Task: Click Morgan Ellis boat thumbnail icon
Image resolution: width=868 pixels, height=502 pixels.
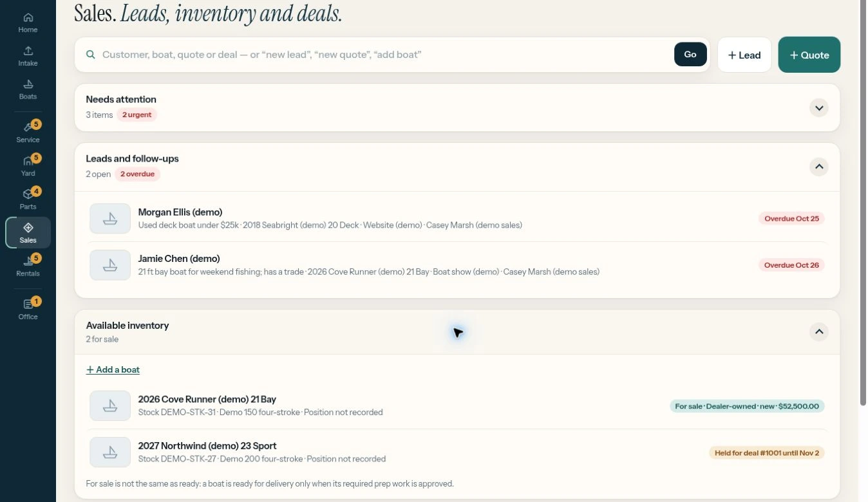Action: 110,219
